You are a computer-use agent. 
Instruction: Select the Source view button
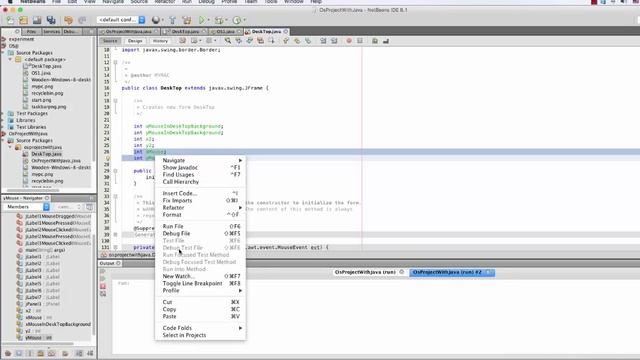point(110,41)
